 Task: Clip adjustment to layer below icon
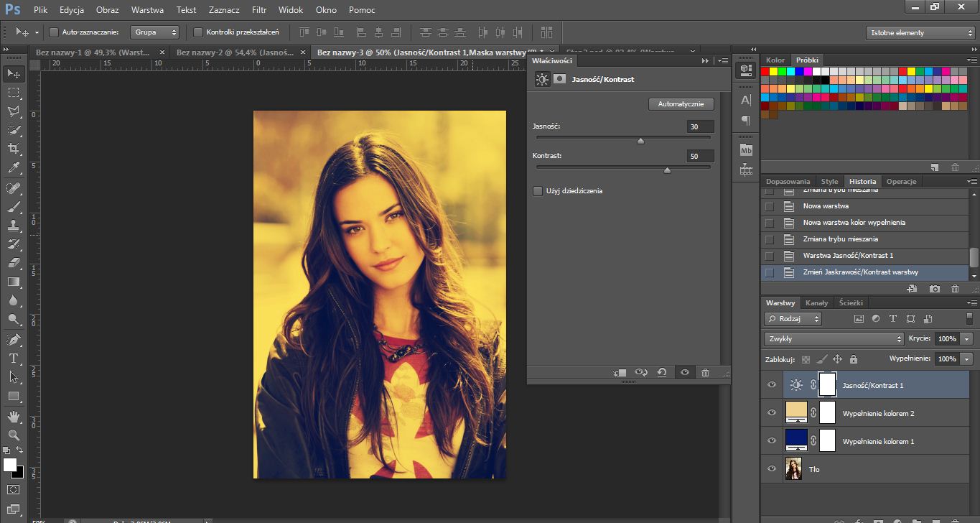click(x=620, y=372)
